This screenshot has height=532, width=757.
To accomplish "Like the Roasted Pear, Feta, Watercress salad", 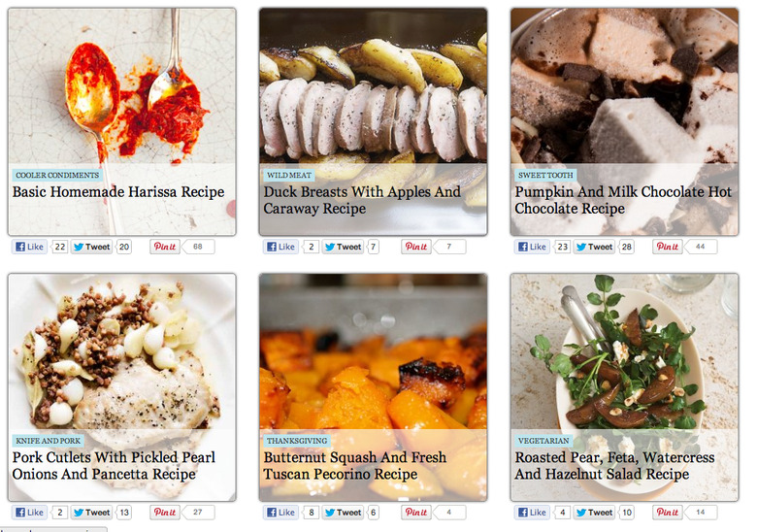I will tap(532, 513).
